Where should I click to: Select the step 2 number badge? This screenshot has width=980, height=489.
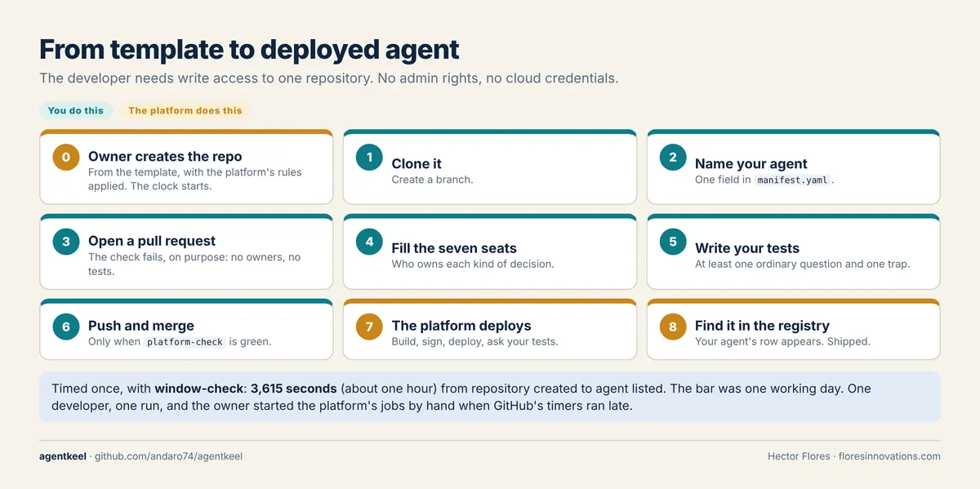674,157
